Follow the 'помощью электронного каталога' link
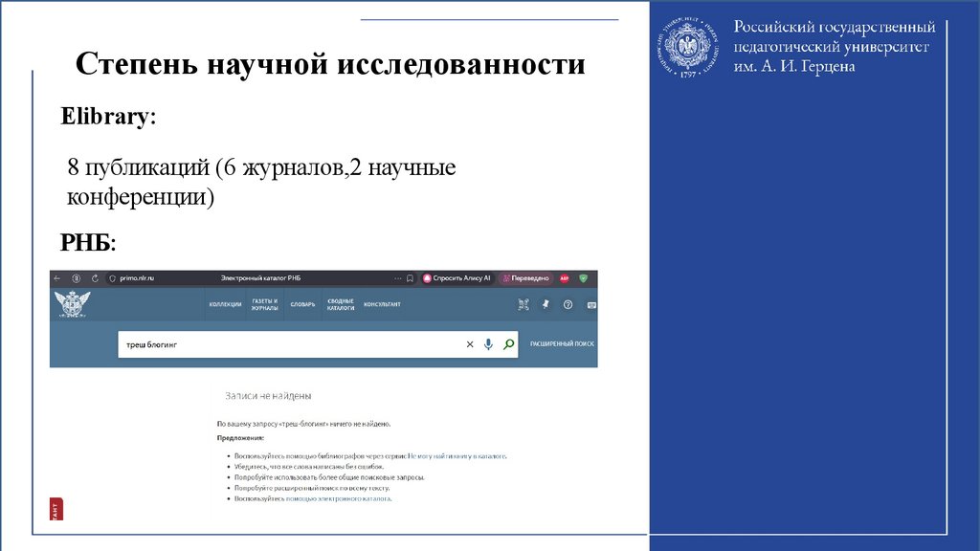The height and width of the screenshot is (551, 980). point(338,498)
